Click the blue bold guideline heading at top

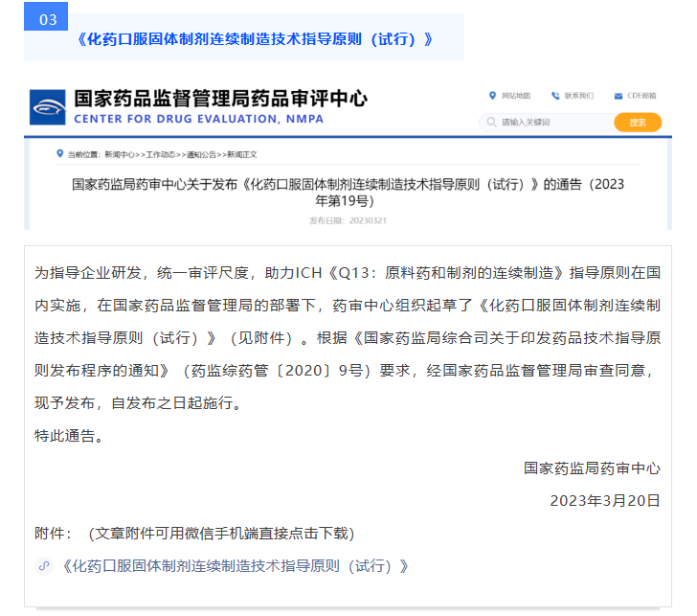[254, 39]
